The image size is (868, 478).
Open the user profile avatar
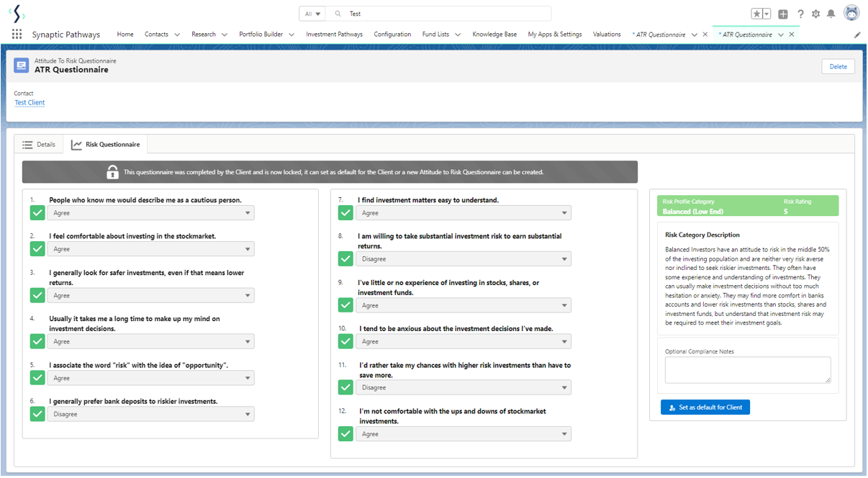point(851,14)
